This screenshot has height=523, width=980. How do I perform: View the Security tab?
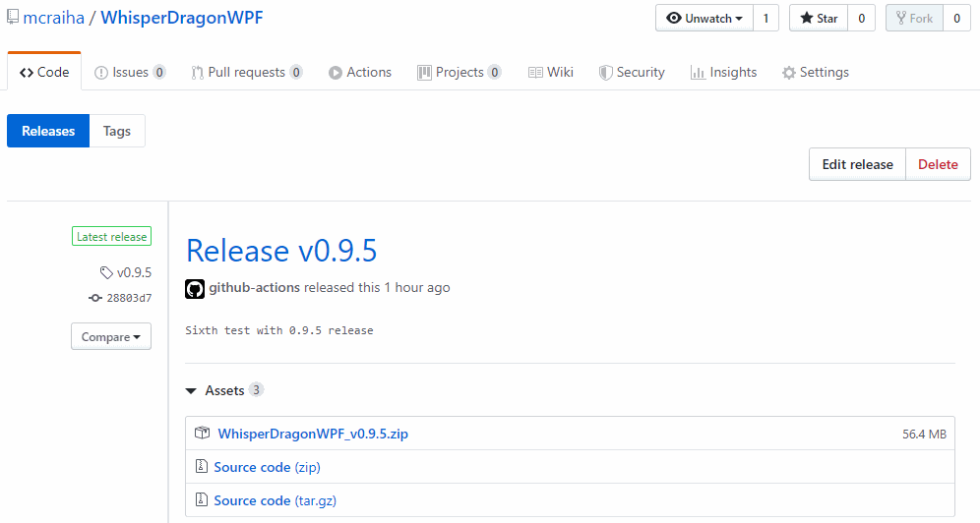pyautogui.click(x=632, y=72)
